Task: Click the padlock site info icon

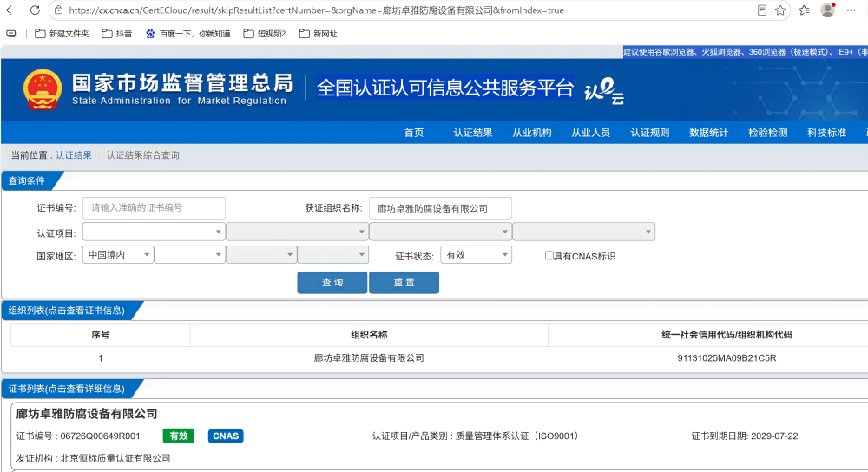Action: click(x=59, y=10)
